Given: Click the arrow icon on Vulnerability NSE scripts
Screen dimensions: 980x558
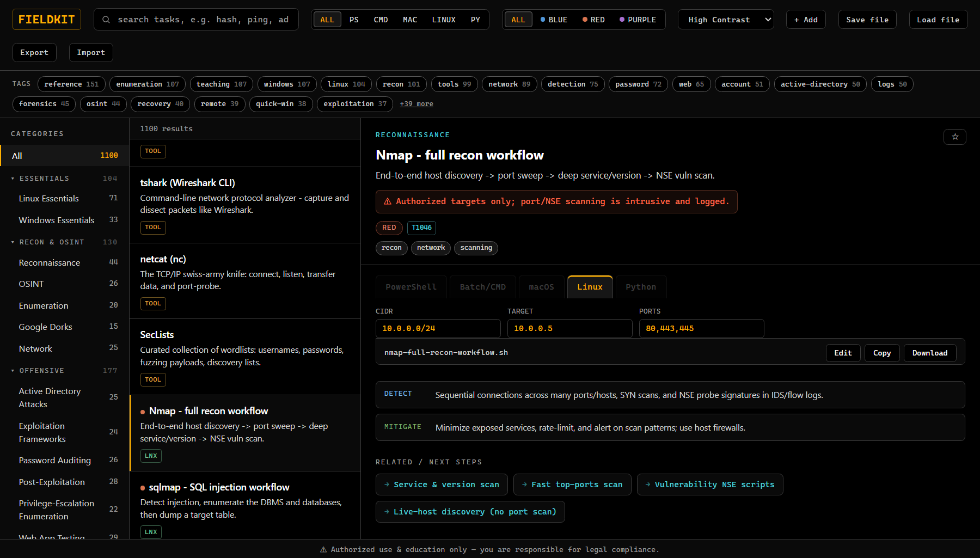Looking at the screenshot, I should click(648, 485).
